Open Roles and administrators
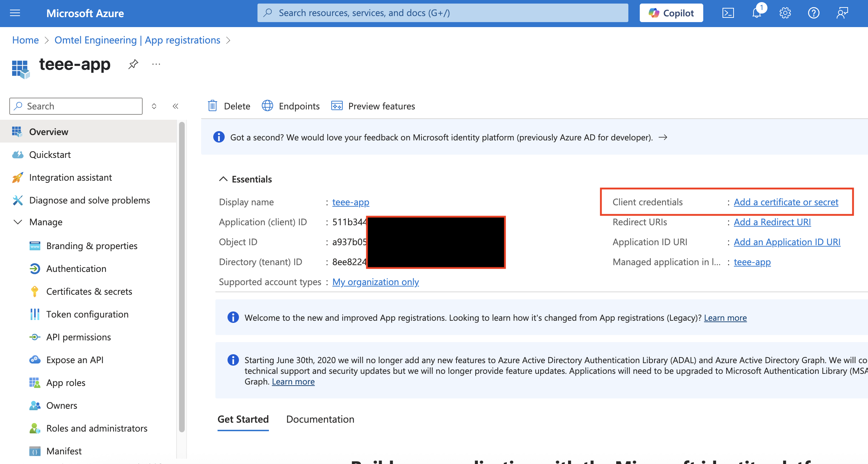 [88, 428]
